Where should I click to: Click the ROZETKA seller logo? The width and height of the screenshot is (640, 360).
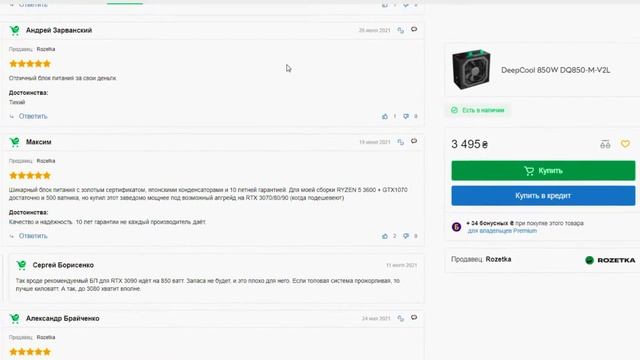(x=610, y=260)
